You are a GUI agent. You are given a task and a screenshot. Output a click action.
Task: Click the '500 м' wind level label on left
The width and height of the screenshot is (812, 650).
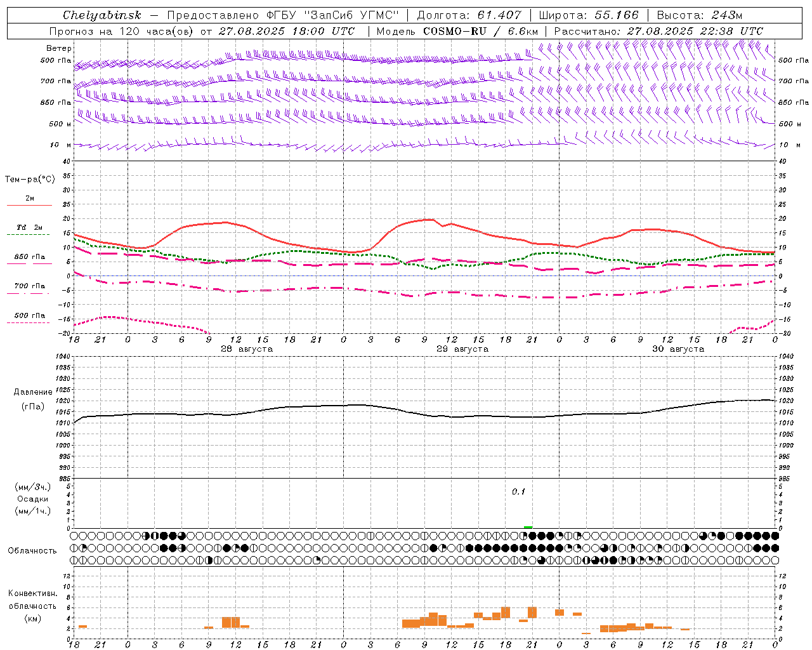pyautogui.click(x=60, y=124)
